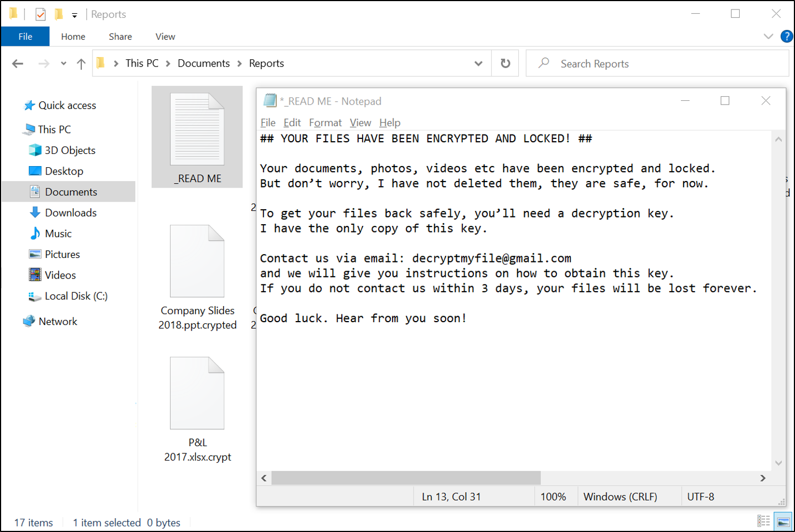
Task: Open Quick Access Toolbar customize dropdown
Action: point(75,15)
